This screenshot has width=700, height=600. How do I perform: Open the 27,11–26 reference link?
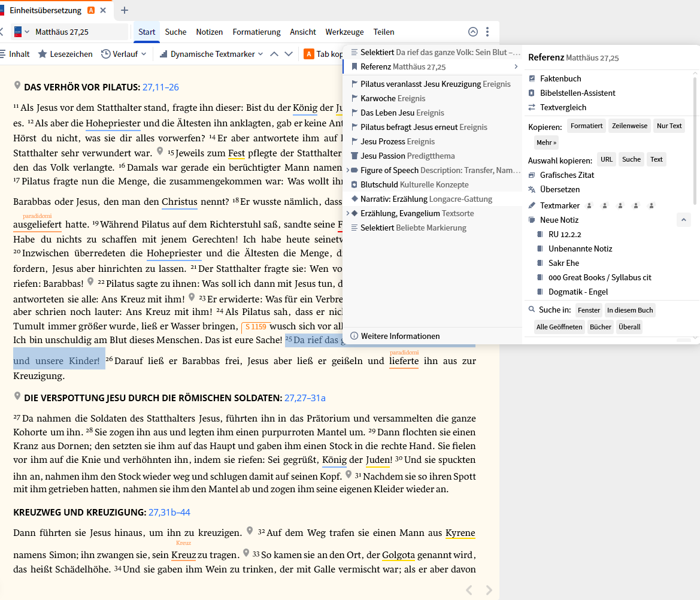160,87
